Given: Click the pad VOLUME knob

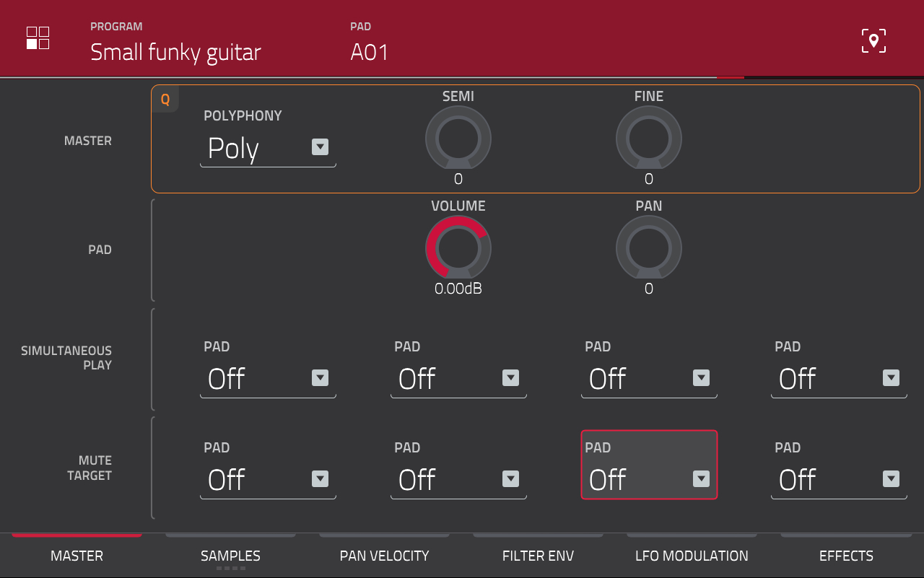Looking at the screenshot, I should (x=458, y=248).
